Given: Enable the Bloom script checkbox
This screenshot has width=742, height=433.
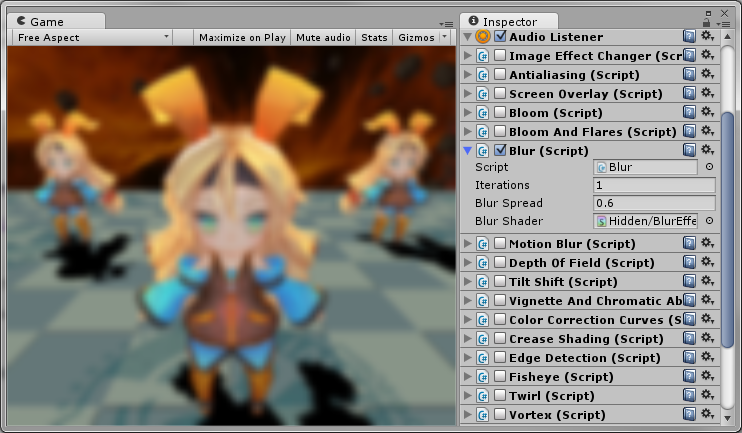Looking at the screenshot, I should coord(500,112).
